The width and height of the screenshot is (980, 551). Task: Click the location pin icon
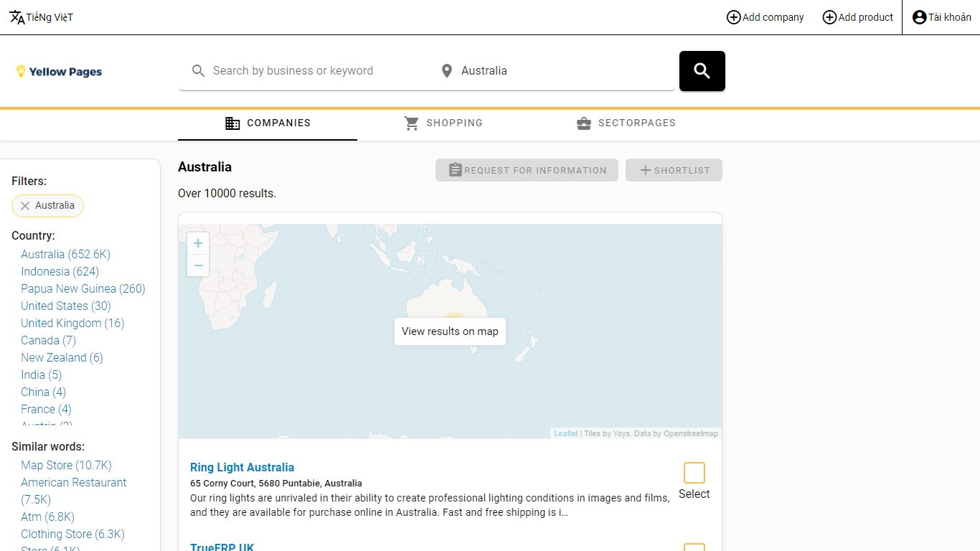pos(447,71)
